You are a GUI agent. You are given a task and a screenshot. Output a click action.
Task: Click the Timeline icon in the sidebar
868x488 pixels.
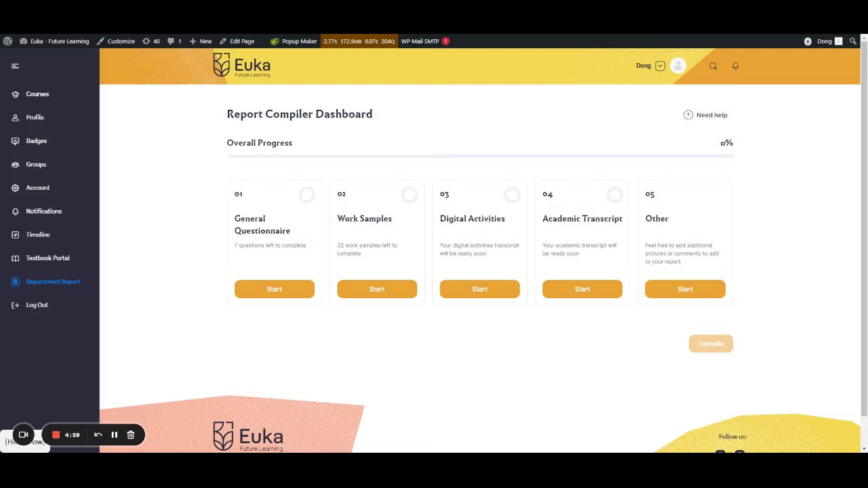15,235
